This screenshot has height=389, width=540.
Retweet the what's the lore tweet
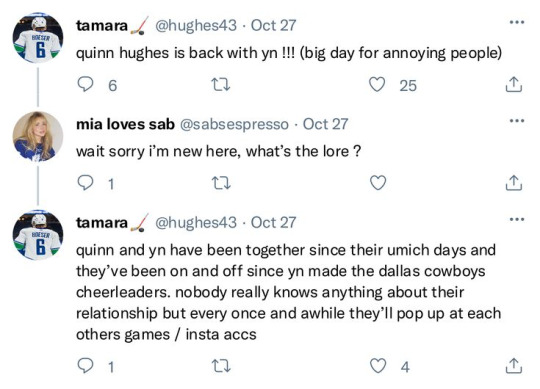click(220, 183)
